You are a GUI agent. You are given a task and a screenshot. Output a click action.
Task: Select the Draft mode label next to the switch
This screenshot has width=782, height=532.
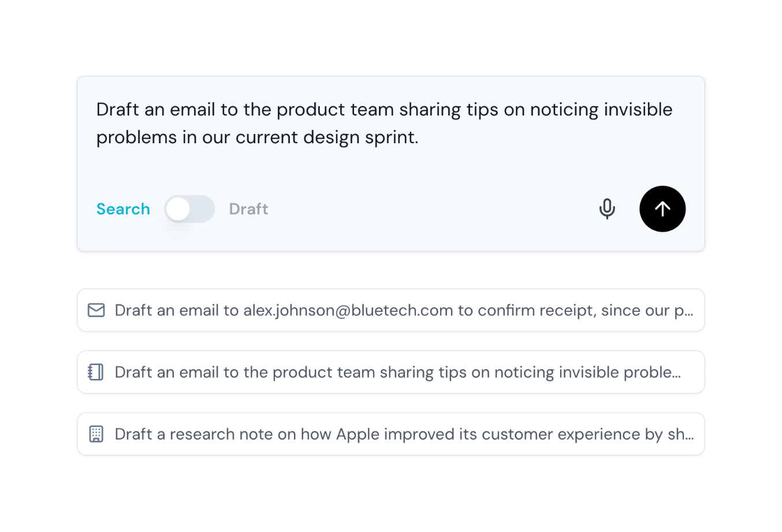(x=248, y=209)
